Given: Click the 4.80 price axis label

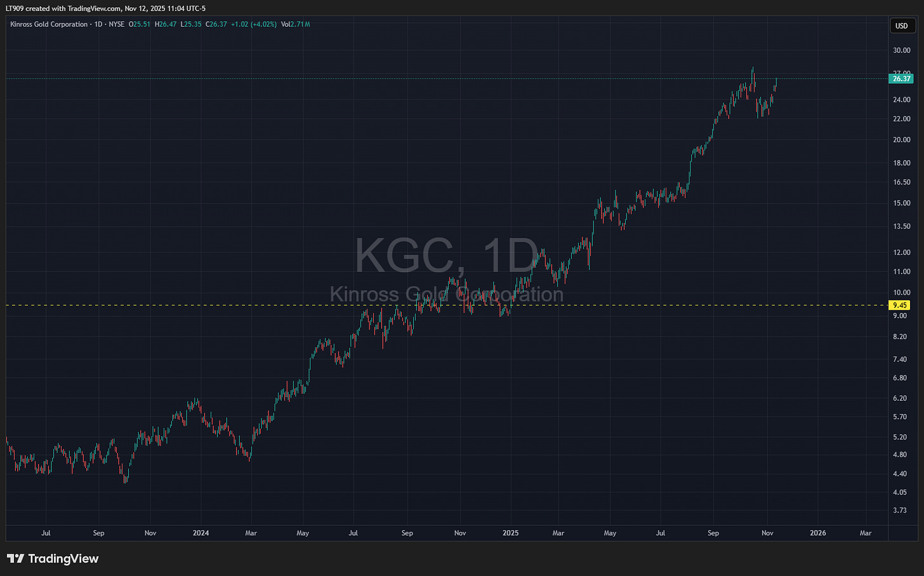Looking at the screenshot, I should click(900, 455).
